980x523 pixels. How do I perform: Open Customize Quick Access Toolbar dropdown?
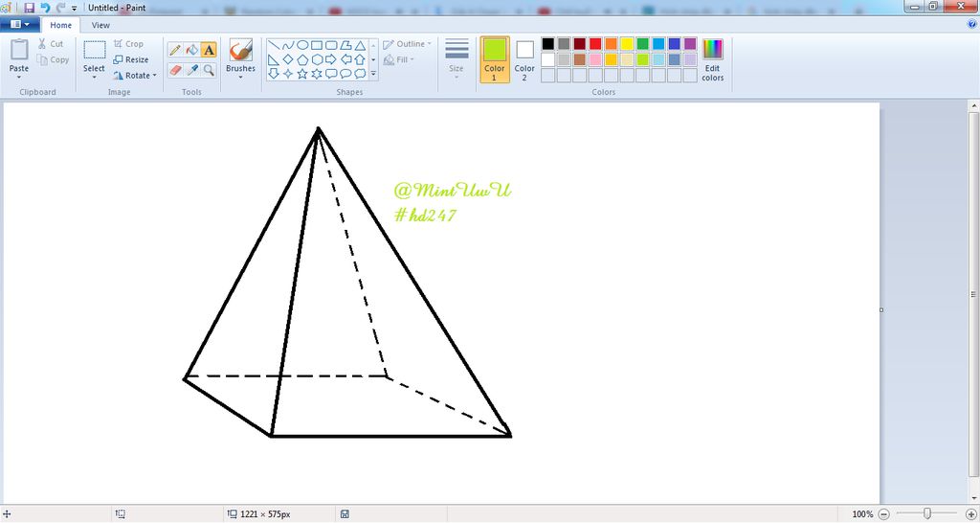pyautogui.click(x=74, y=8)
